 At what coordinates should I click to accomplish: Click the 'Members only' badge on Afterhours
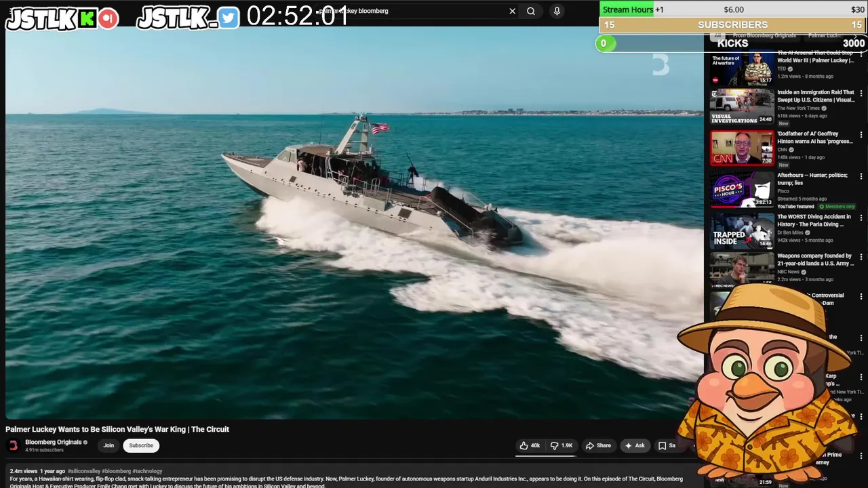pyautogui.click(x=838, y=207)
